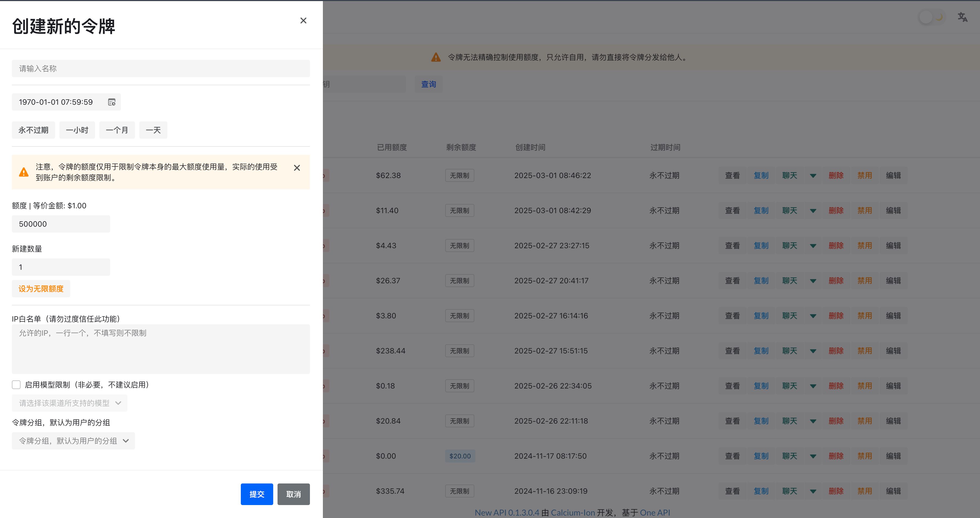Click the 创建时间 column header
Viewport: 980px width, 518px height.
tap(530, 148)
